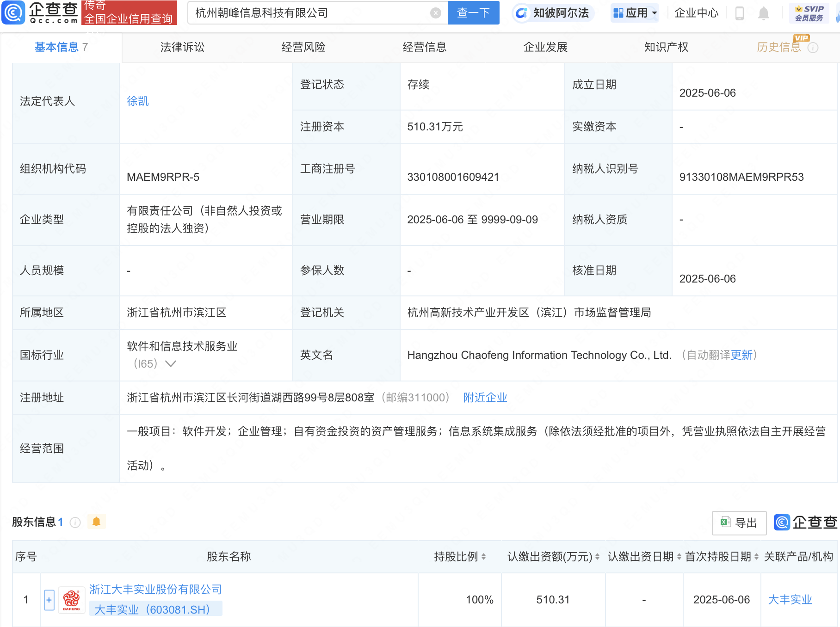The width and height of the screenshot is (840, 627).
Task: Click Qichacha logo beside export button
Action: pyautogui.click(x=805, y=522)
